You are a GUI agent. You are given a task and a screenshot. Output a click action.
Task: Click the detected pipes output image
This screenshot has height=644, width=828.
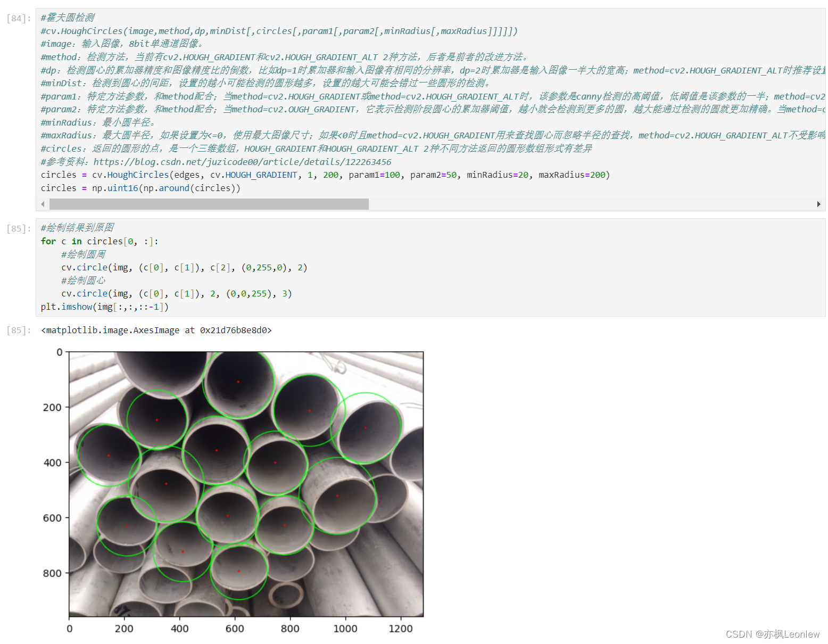point(246,484)
